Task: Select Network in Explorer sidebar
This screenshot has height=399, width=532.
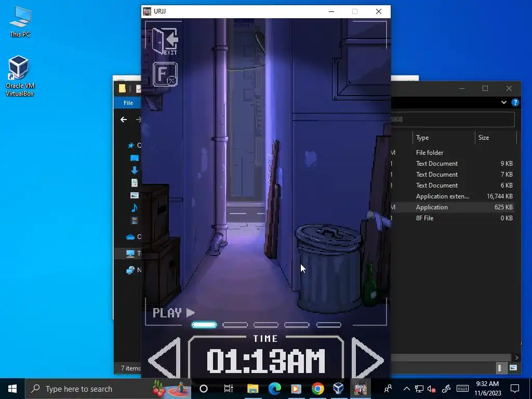Action: point(130,270)
